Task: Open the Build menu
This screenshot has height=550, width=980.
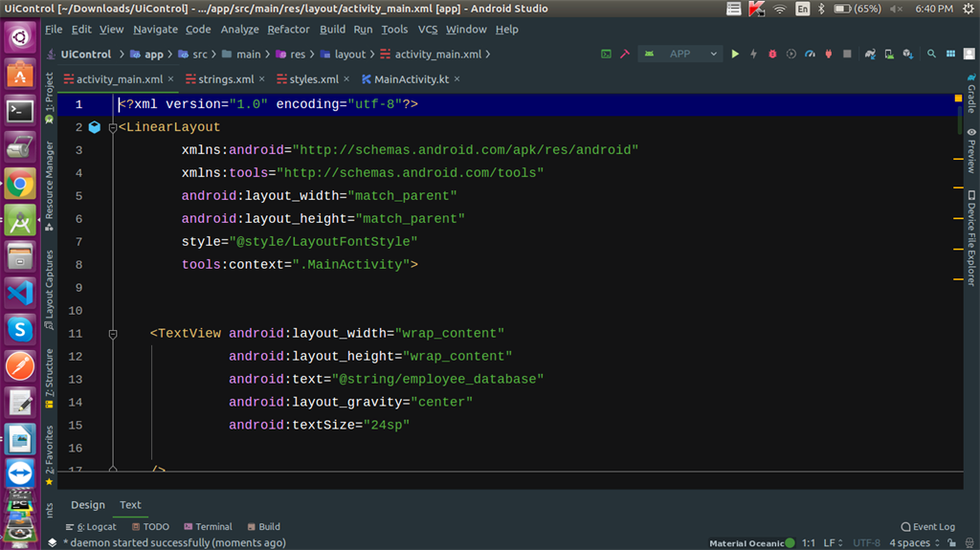Action: coord(332,30)
